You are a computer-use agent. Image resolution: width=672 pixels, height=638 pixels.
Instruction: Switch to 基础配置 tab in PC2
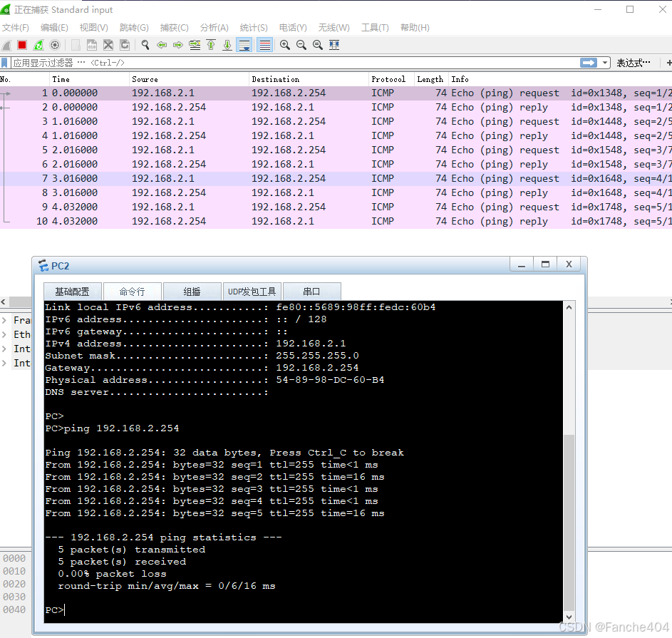point(73,292)
